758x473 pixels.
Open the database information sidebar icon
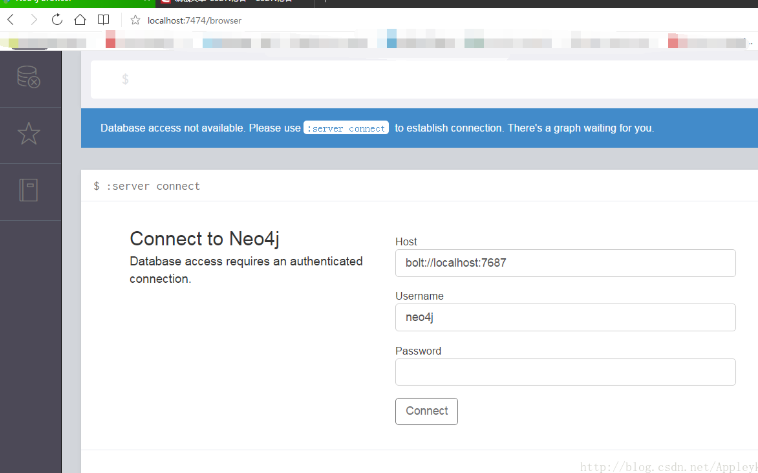(29, 77)
